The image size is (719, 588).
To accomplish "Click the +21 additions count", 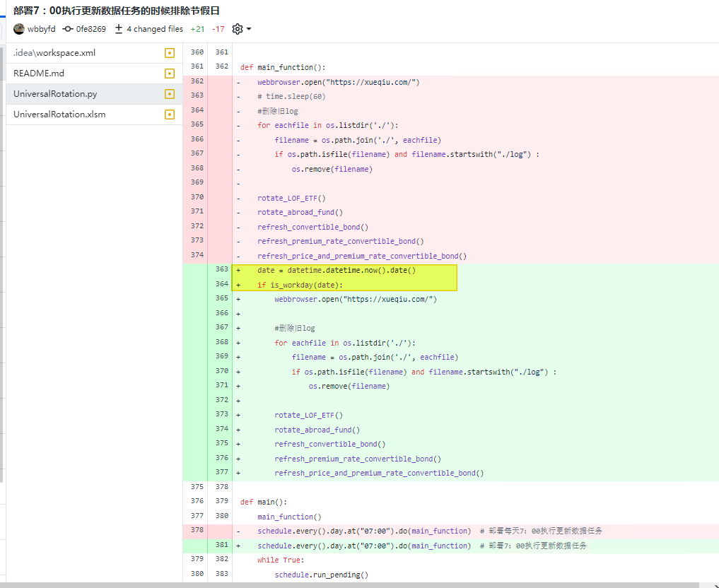I will click(x=198, y=29).
